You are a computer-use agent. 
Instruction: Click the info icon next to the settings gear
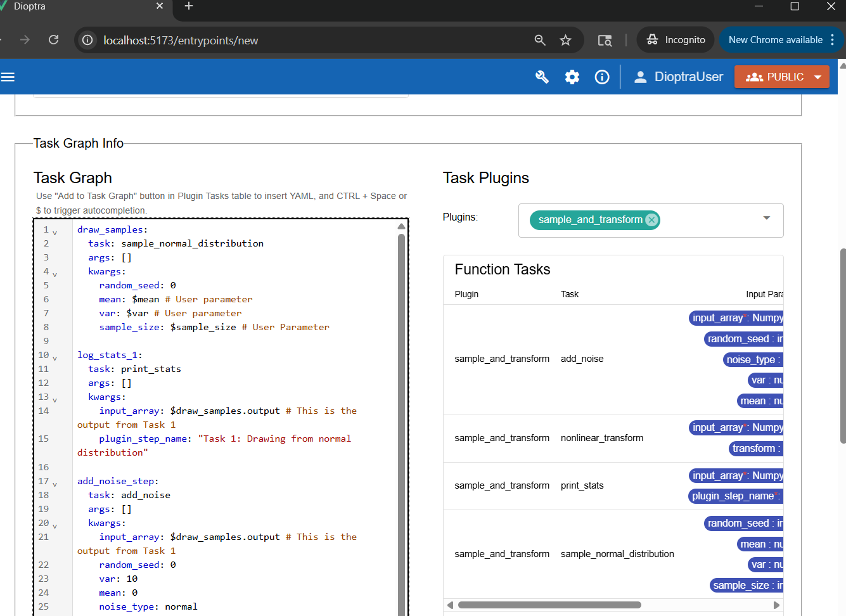[x=601, y=77]
